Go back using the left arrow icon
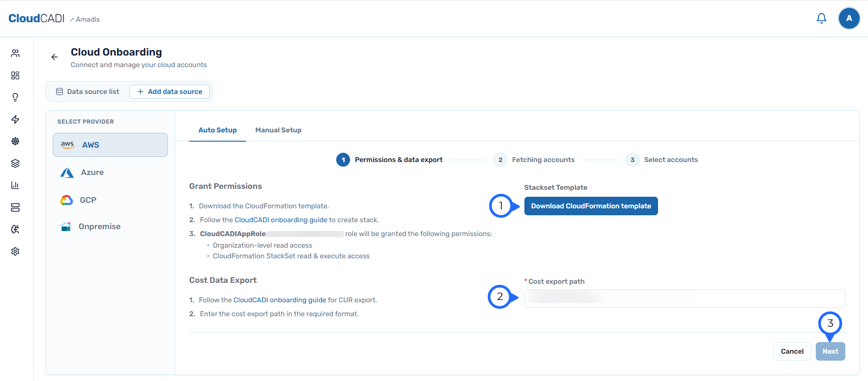This screenshot has width=868, height=381. pos(55,57)
